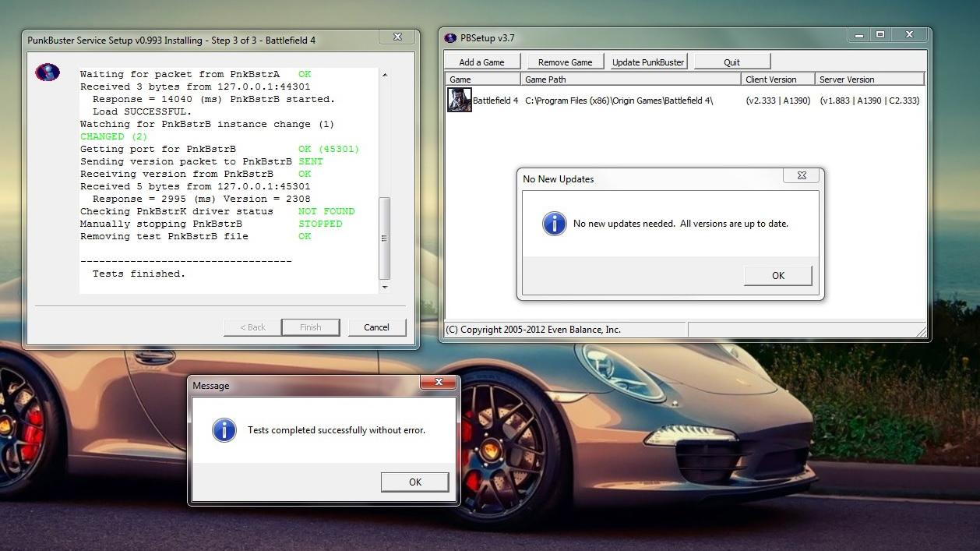
Task: Click Client Version column header
Action: [778, 79]
